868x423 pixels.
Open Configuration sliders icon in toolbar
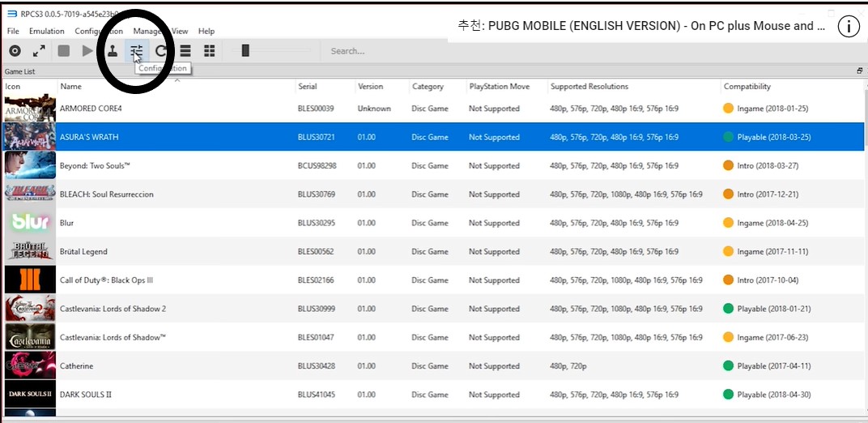[x=137, y=51]
